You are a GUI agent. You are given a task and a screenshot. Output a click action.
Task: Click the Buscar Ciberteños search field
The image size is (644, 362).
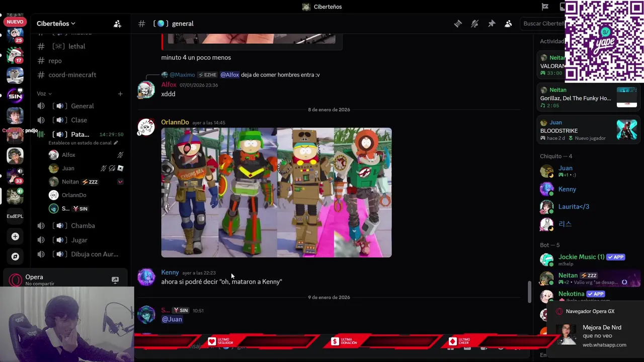point(543,24)
